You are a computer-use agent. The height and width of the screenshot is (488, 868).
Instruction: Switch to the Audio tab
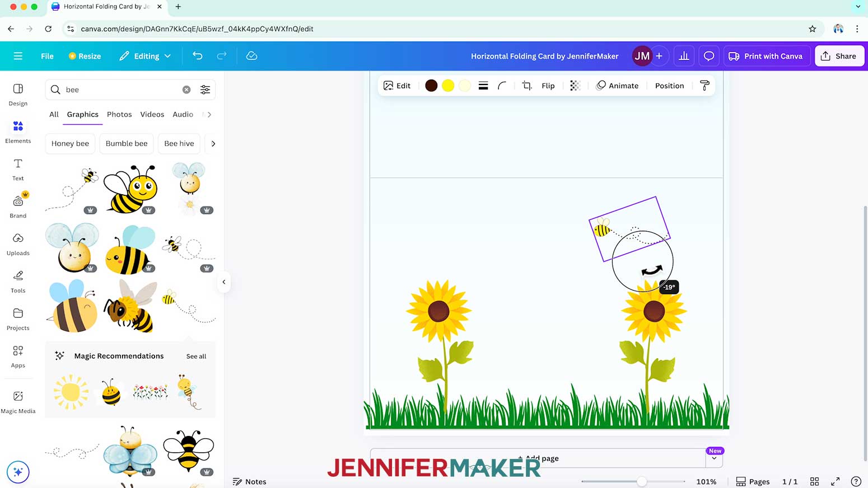[183, 114]
